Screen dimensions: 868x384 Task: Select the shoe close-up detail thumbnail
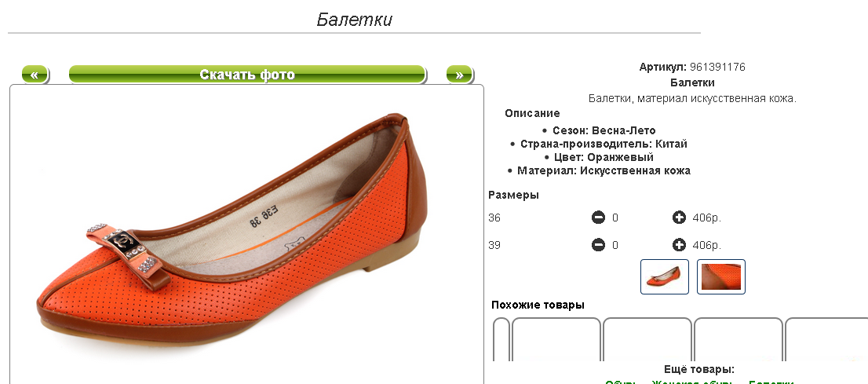(721, 276)
